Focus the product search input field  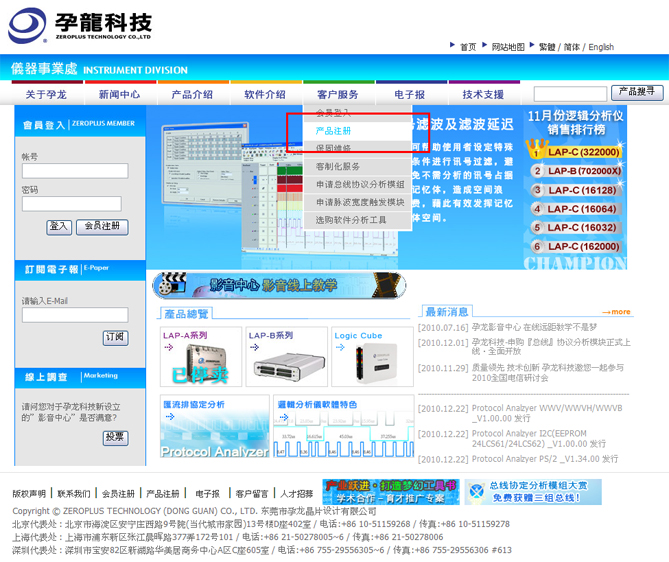click(570, 93)
